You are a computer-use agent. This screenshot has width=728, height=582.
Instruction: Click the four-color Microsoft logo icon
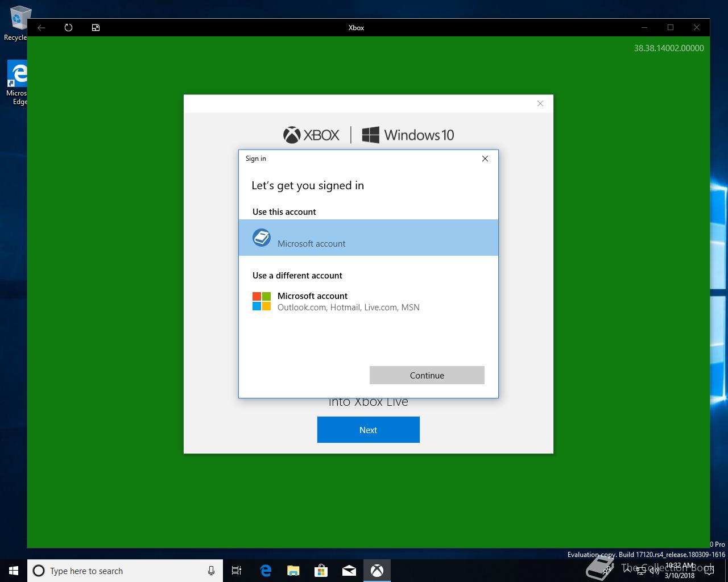click(x=262, y=301)
